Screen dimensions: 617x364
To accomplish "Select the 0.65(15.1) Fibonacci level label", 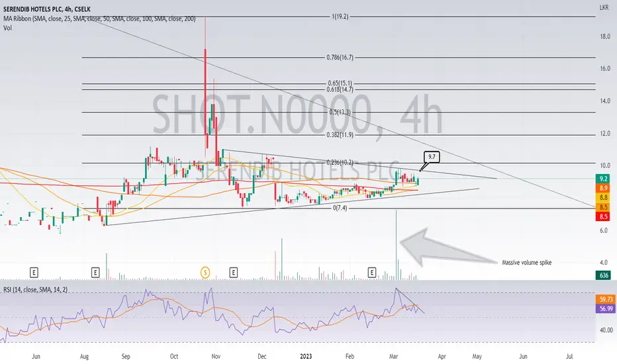I will pyautogui.click(x=340, y=83).
